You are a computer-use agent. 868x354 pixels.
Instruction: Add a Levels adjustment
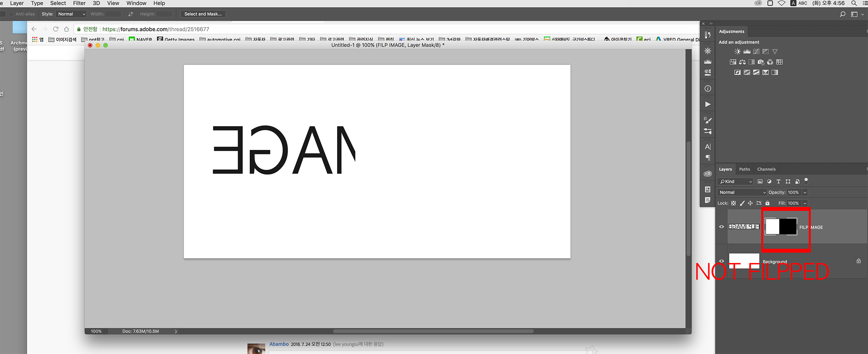[x=747, y=51]
